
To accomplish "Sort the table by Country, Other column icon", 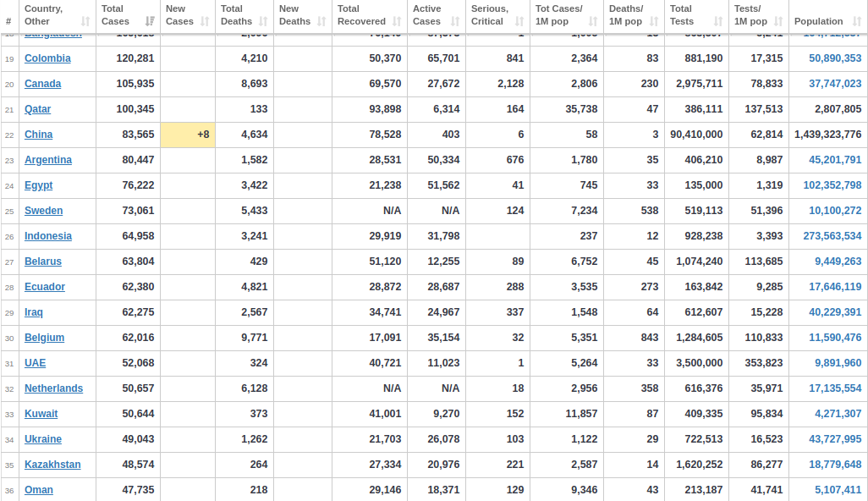I will pos(85,22).
